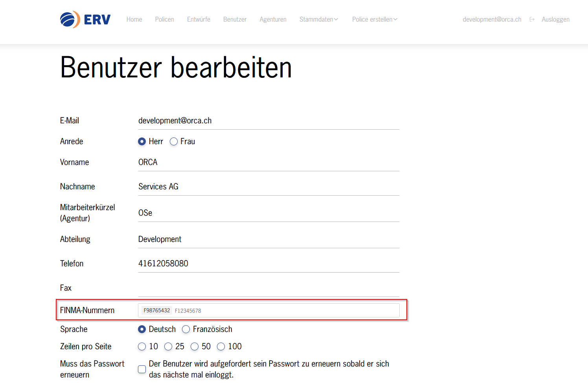Screen dimensions: 588x383
Task: Enable the password renewal checkbox
Action: pos(142,369)
